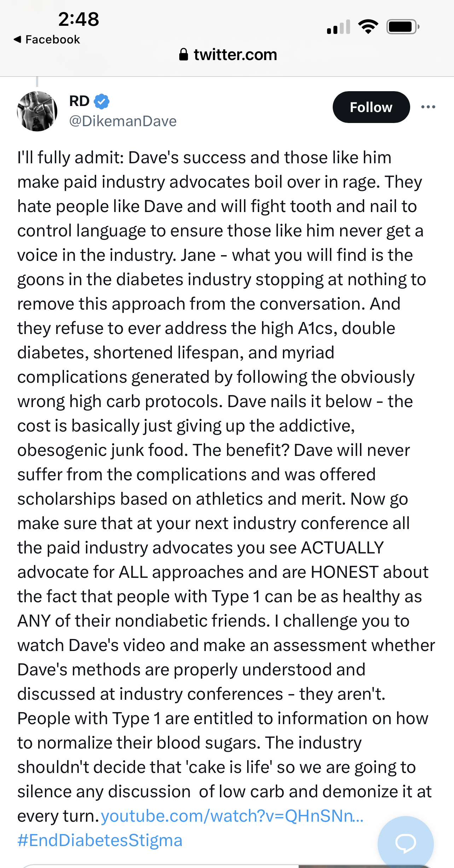This screenshot has height=868, width=454.
Task: Tap the floating chat bubble button
Action: tap(405, 843)
